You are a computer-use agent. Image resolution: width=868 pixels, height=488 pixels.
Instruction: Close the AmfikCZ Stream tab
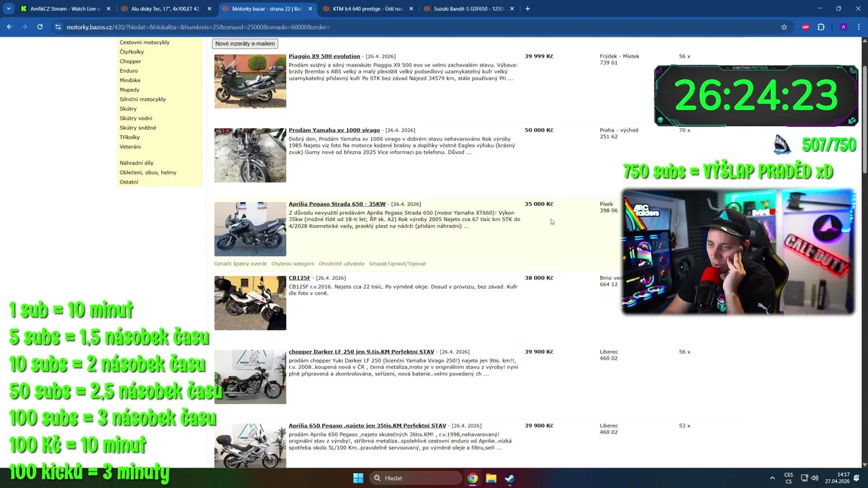(108, 9)
